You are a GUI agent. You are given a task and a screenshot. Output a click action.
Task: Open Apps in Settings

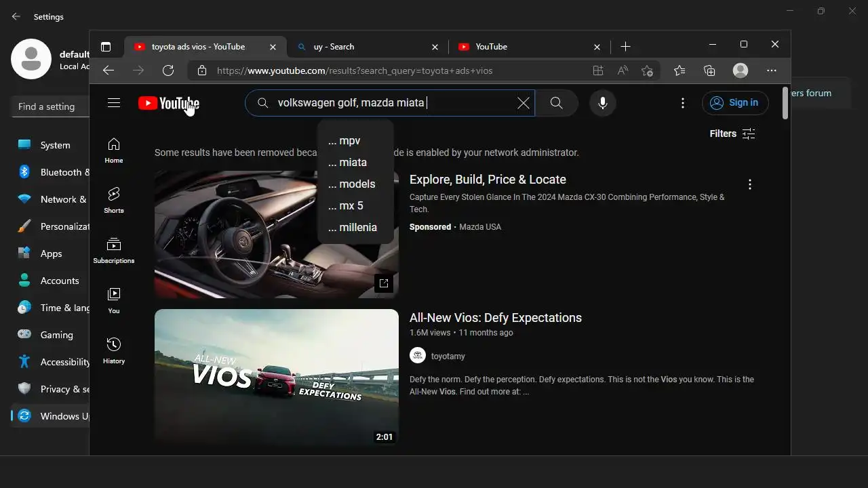[50, 253]
